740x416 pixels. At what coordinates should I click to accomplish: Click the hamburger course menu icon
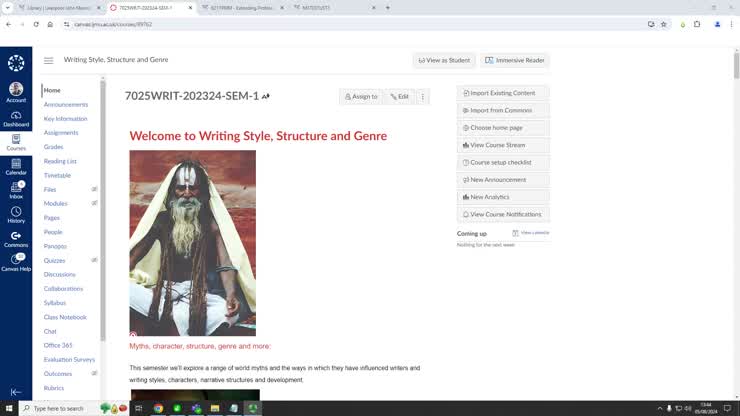pos(48,60)
